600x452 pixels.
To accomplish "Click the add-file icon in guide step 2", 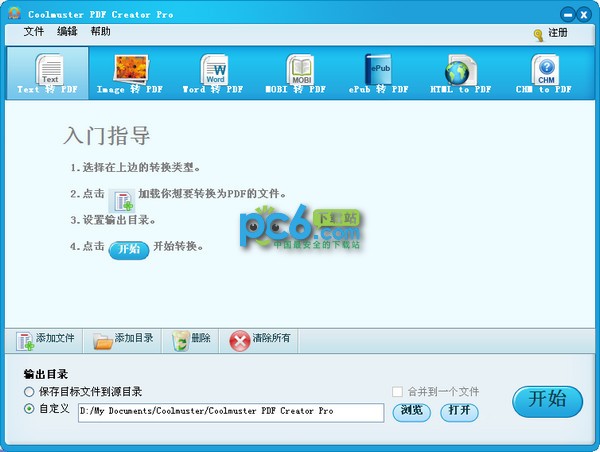I will click(x=122, y=201).
